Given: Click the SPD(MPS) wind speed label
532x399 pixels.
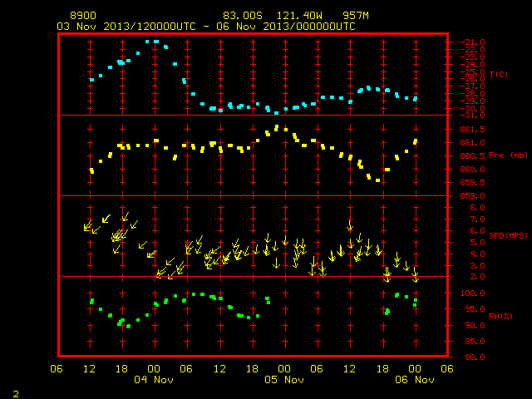Looking at the screenshot, I should point(508,235).
